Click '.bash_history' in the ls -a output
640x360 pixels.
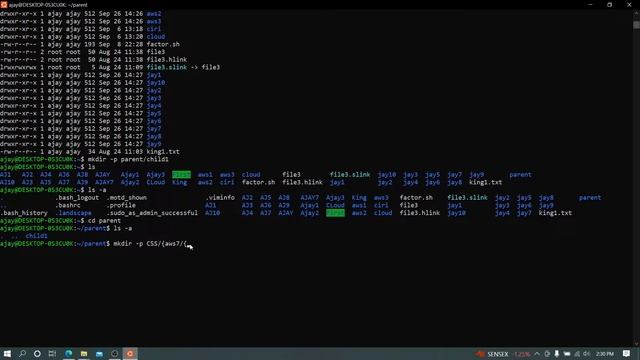pyautogui.click(x=24, y=213)
